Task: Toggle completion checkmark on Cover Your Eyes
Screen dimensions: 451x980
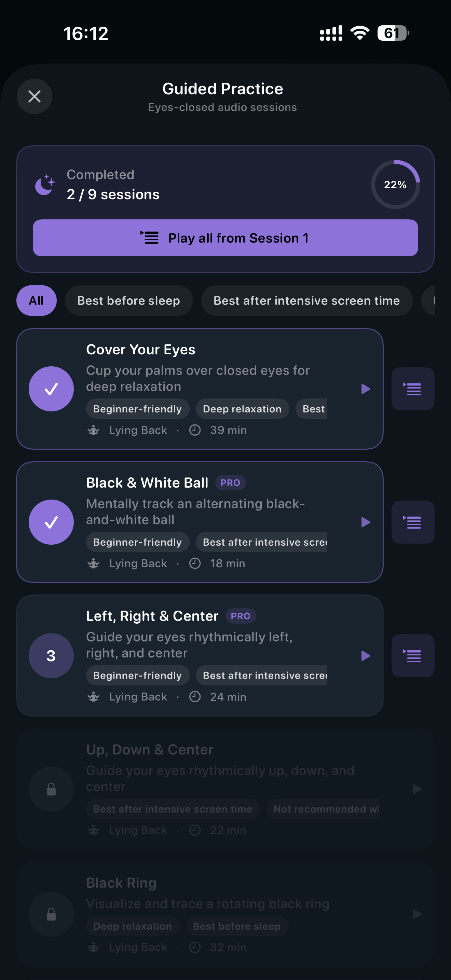Action: [51, 389]
